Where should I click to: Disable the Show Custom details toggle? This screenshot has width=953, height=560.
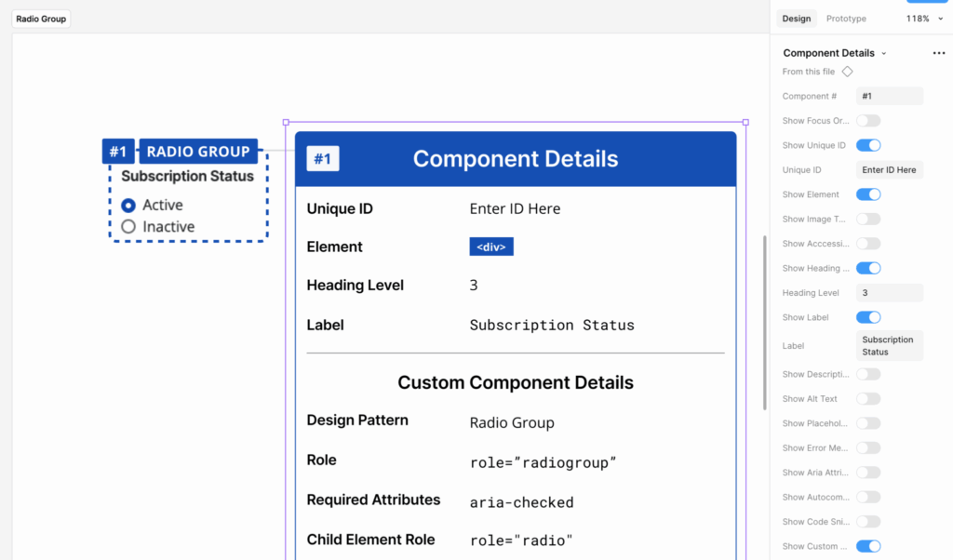868,545
